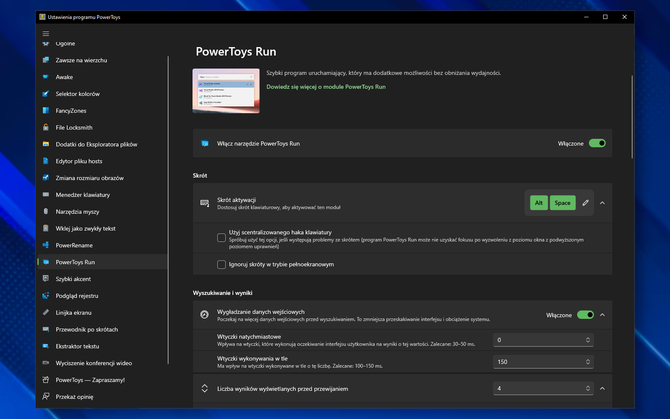Click the FancyZones sidebar icon
The height and width of the screenshot is (419, 670).
(46, 111)
